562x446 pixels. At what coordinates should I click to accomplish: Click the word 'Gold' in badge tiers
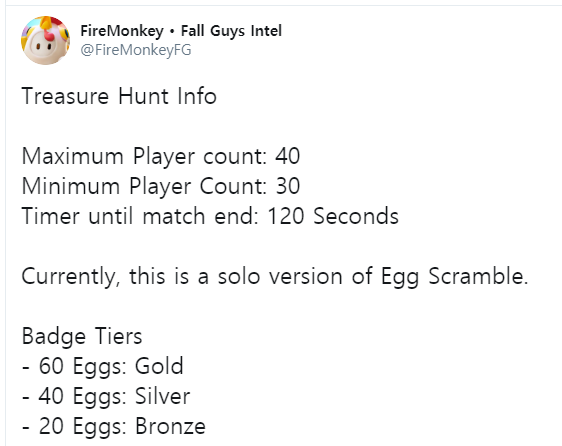[159, 366]
